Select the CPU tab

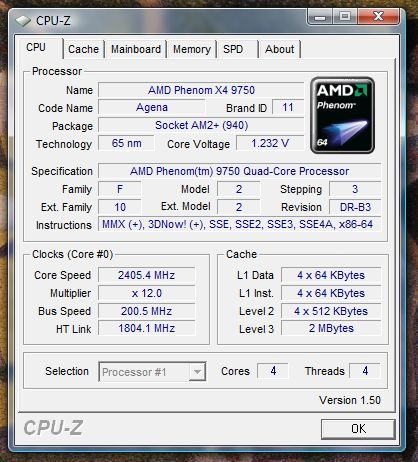point(39,48)
